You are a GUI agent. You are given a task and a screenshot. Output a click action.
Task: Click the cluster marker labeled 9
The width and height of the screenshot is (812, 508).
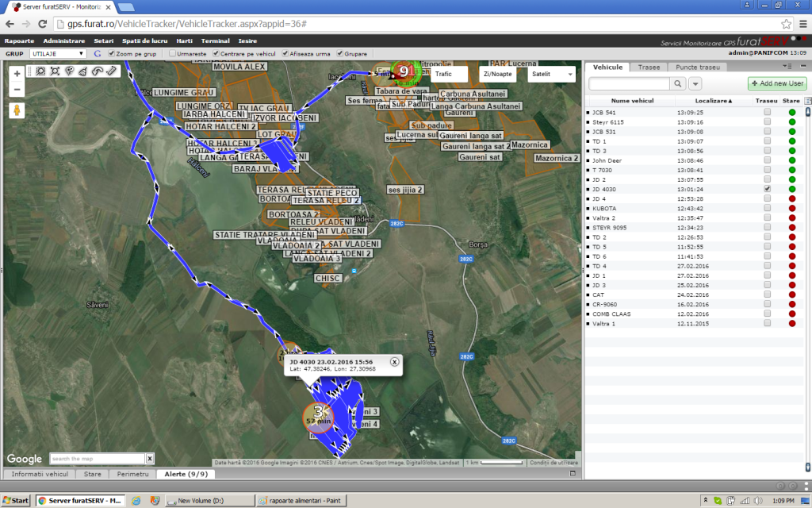pyautogui.click(x=404, y=72)
